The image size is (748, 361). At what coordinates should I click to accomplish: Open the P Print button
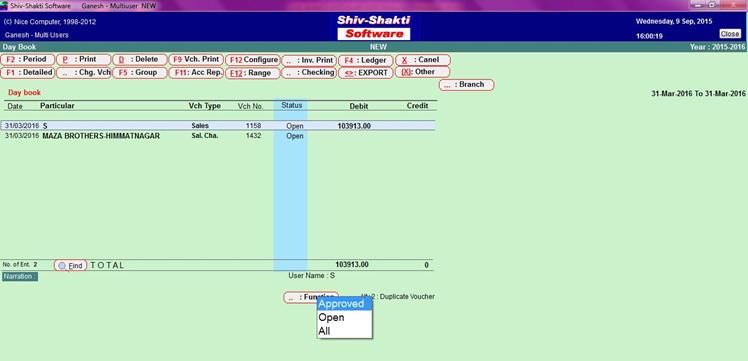[83, 60]
